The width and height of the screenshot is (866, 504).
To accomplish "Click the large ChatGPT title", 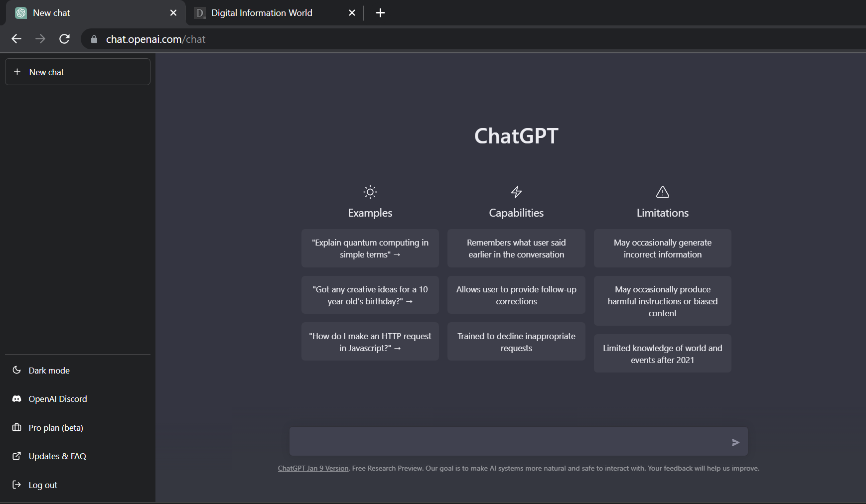I will 516,136.
